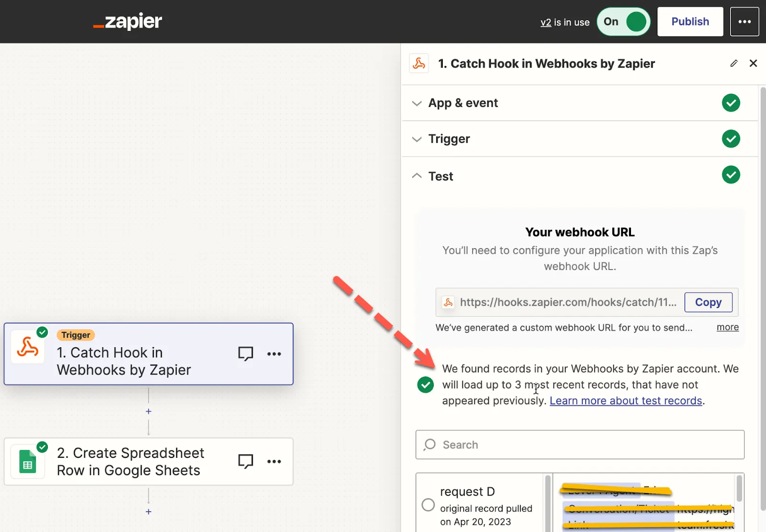Click the App & event green checkmark
Screen dimensions: 766x532
tap(731, 103)
